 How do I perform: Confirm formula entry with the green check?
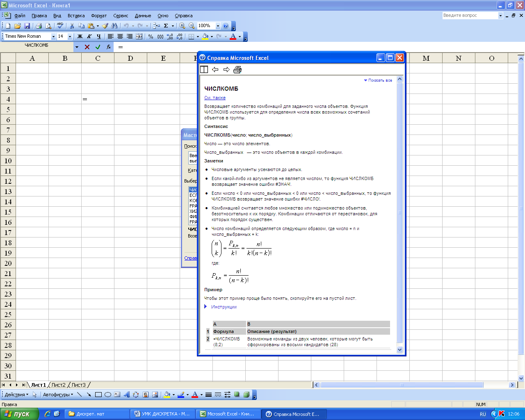(98, 47)
